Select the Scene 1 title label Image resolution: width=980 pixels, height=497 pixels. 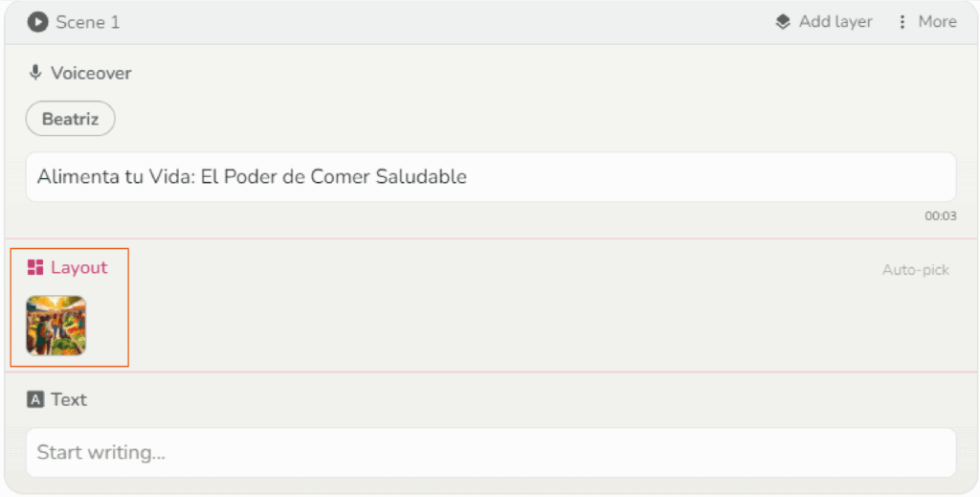point(87,22)
